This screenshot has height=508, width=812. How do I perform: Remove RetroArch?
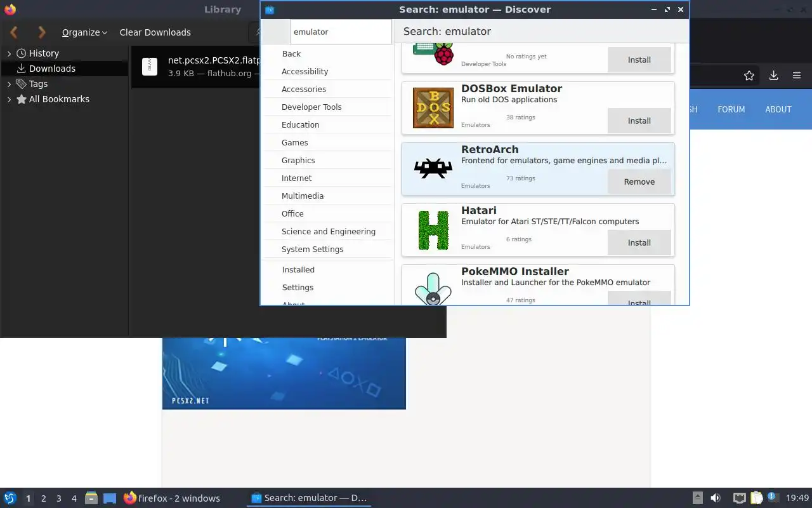(x=639, y=182)
